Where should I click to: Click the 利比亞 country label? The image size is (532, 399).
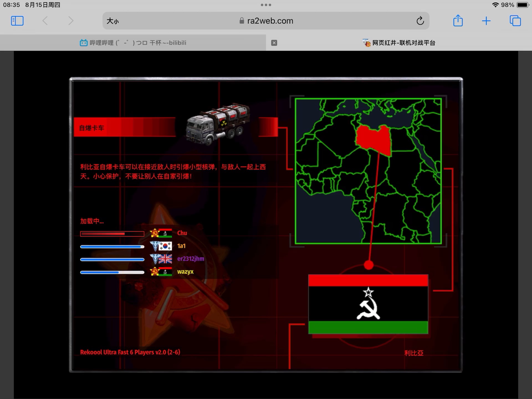click(414, 353)
